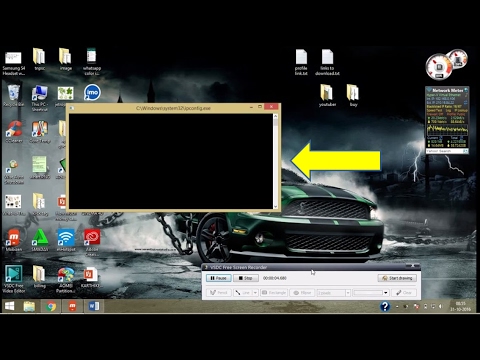Close the ipconfig.exe console window

click(271, 107)
